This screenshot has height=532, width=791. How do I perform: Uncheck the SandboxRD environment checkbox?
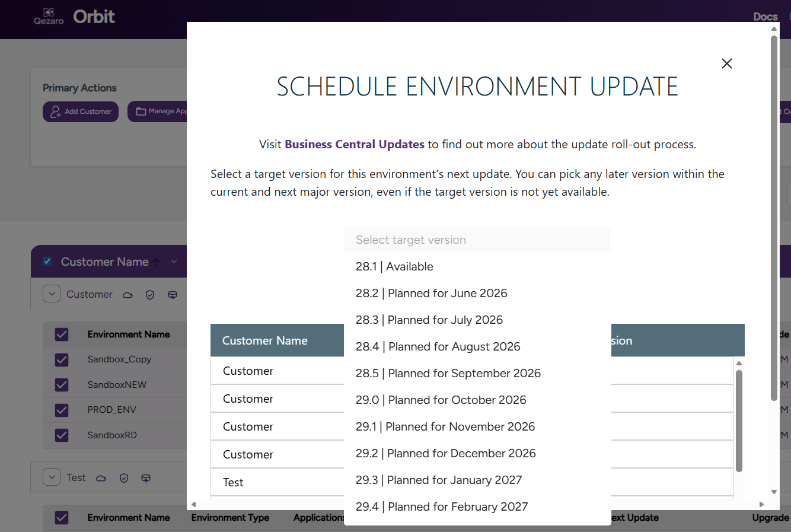pyautogui.click(x=62, y=435)
